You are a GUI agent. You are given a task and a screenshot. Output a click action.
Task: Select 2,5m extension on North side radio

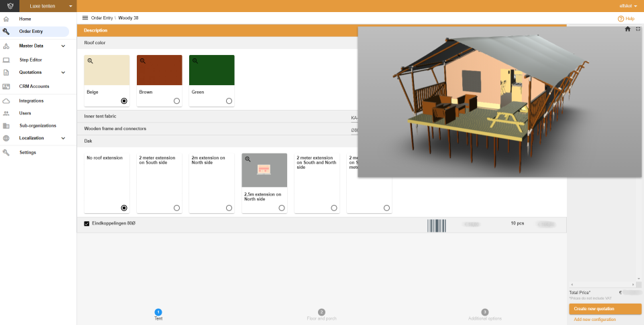[282, 208]
